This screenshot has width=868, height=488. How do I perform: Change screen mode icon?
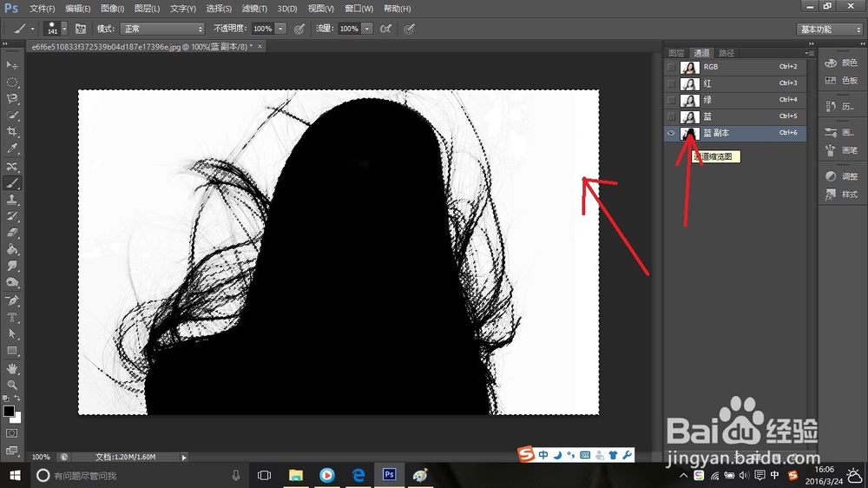pos(11,451)
